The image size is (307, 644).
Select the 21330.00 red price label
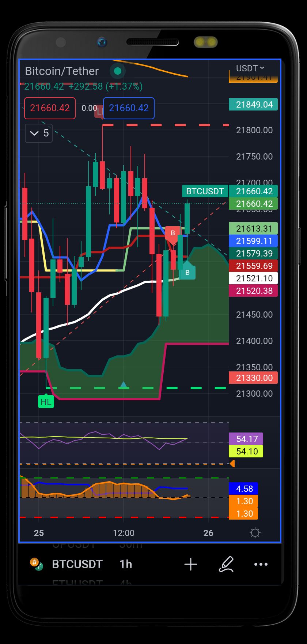point(253,378)
